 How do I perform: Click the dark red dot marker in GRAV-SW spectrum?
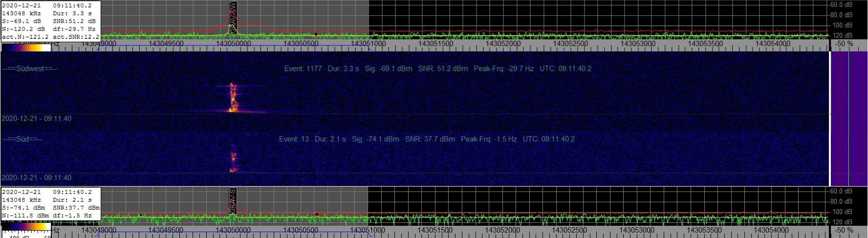click(x=316, y=34)
